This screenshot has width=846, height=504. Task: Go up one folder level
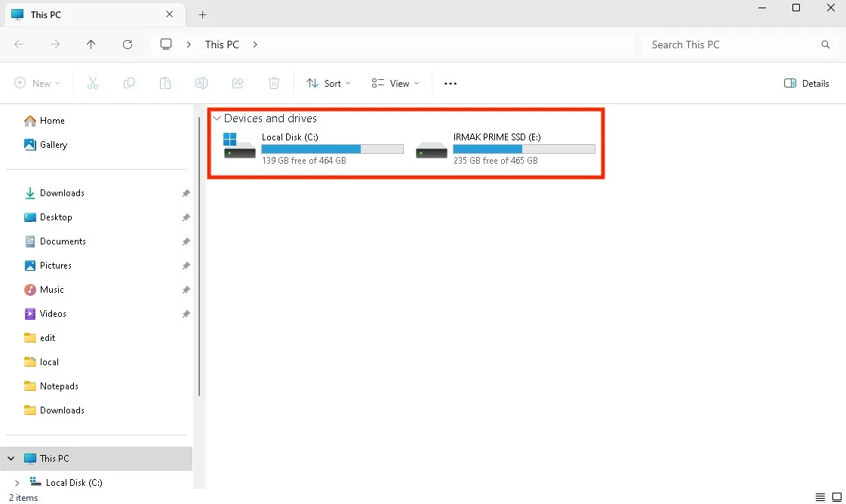pos(91,45)
